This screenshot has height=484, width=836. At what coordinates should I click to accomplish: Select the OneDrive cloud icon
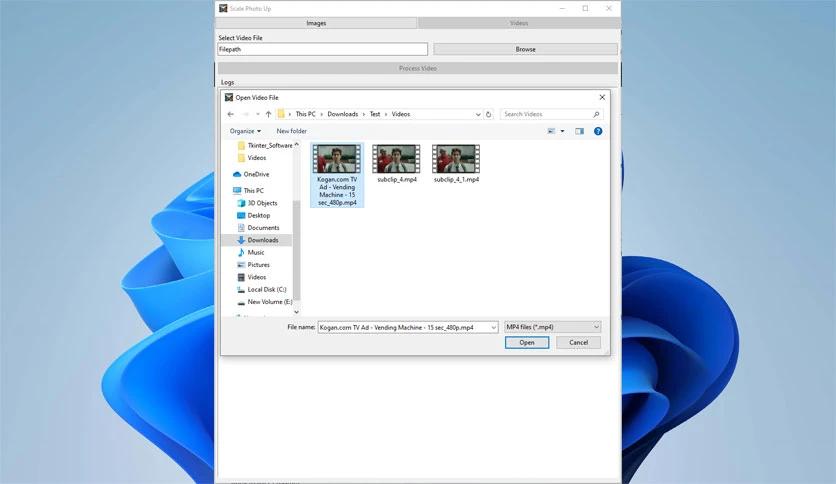[x=237, y=174]
